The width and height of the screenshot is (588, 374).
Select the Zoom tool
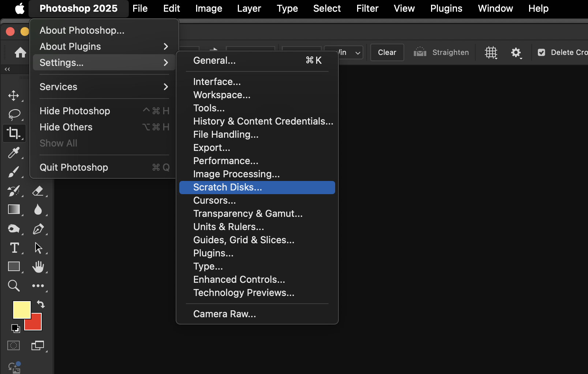(x=14, y=286)
